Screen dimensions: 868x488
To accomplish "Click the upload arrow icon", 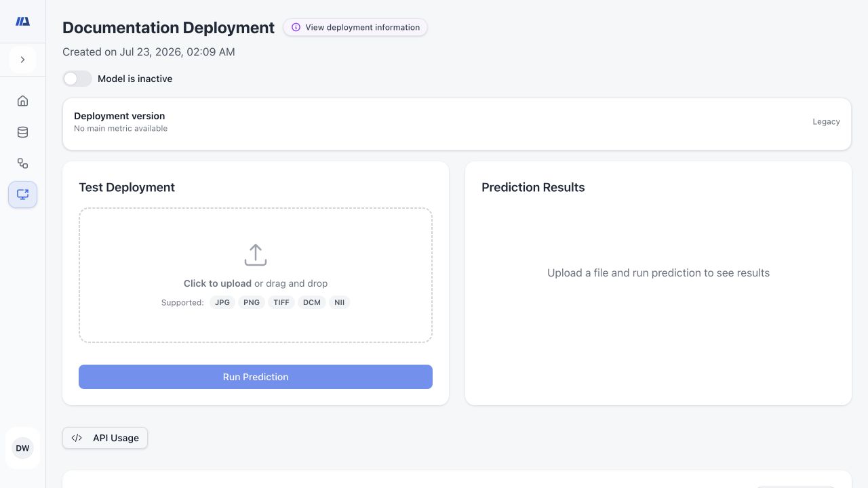I will [x=256, y=255].
